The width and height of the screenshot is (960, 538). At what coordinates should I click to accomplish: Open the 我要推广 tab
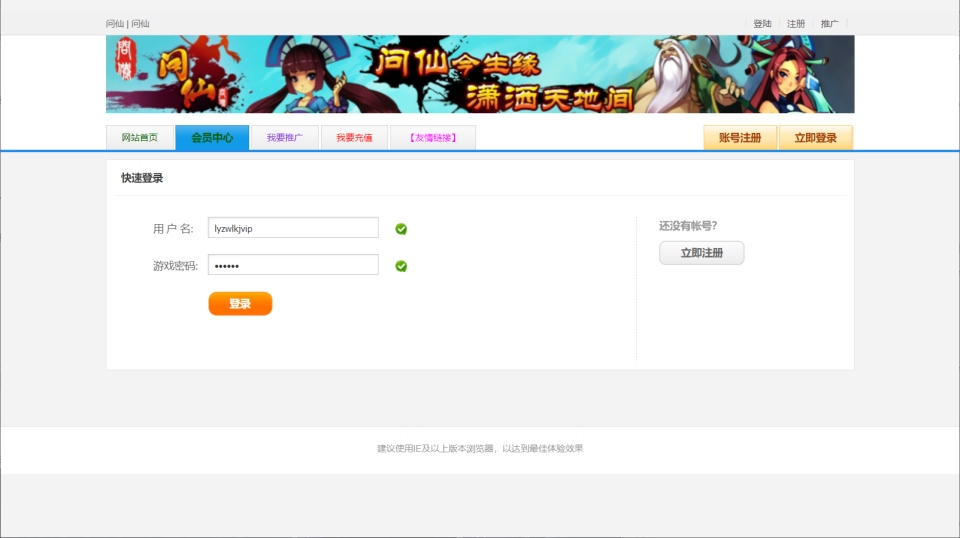pyautogui.click(x=285, y=138)
